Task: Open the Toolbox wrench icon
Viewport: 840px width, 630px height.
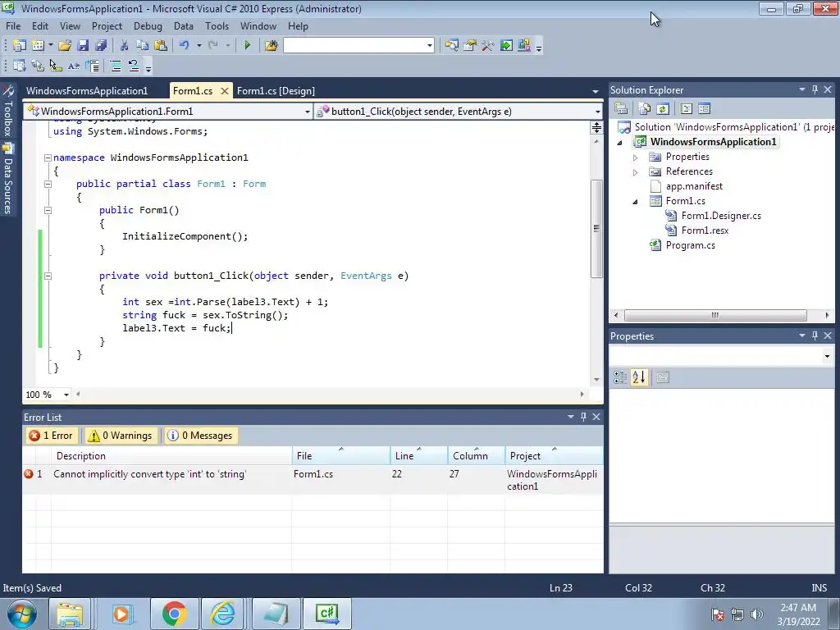Action: (487, 46)
